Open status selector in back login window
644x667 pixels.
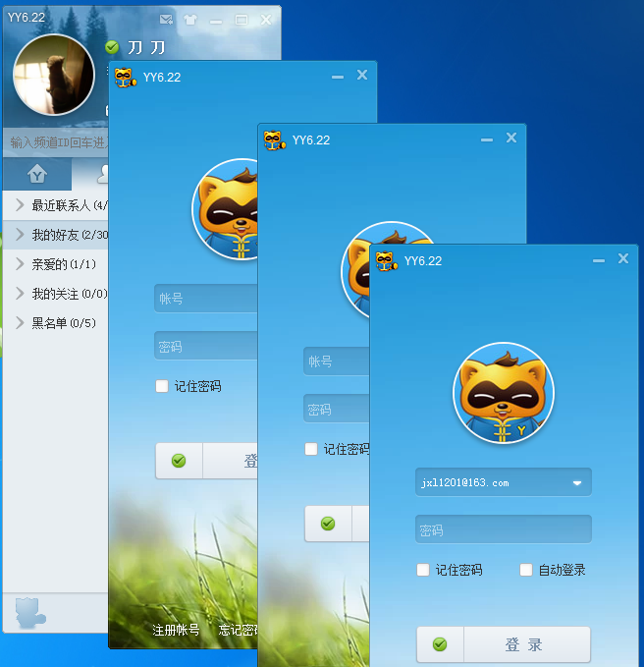point(179,461)
